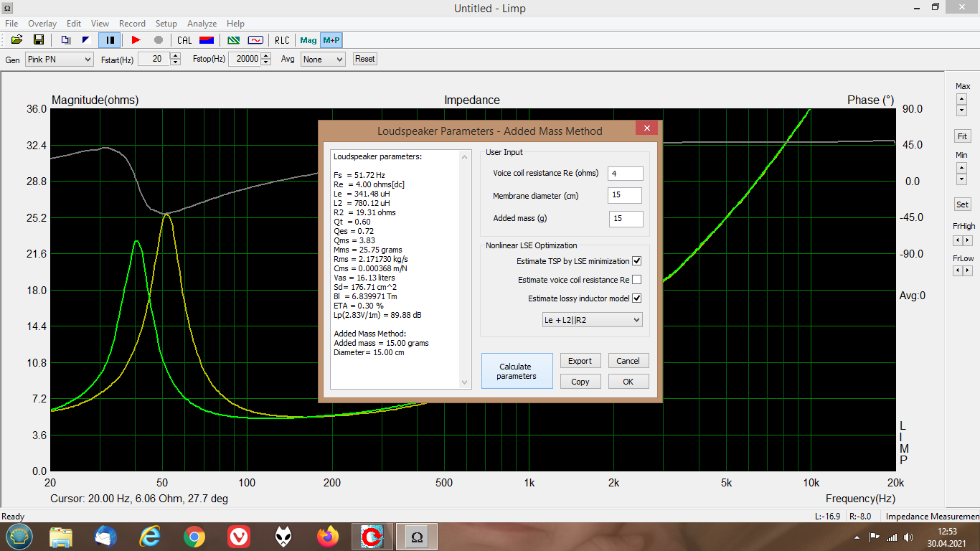Click the Min up arrow
980x551 pixels.
coord(962,168)
